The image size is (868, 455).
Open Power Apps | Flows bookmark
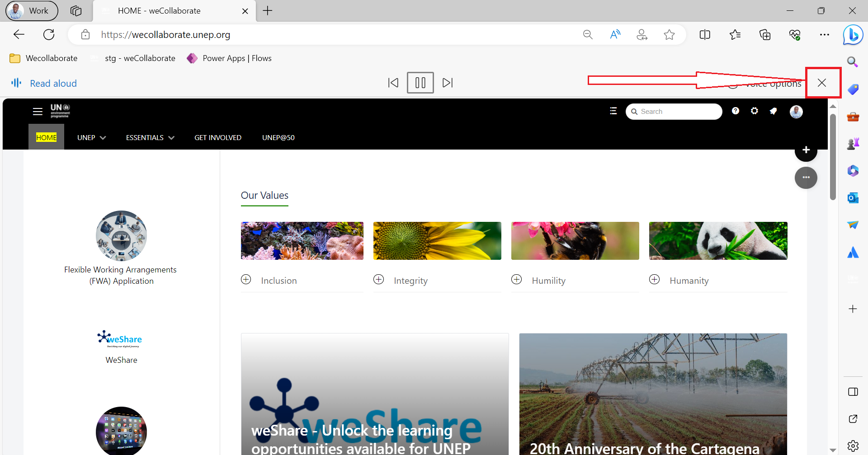[229, 58]
